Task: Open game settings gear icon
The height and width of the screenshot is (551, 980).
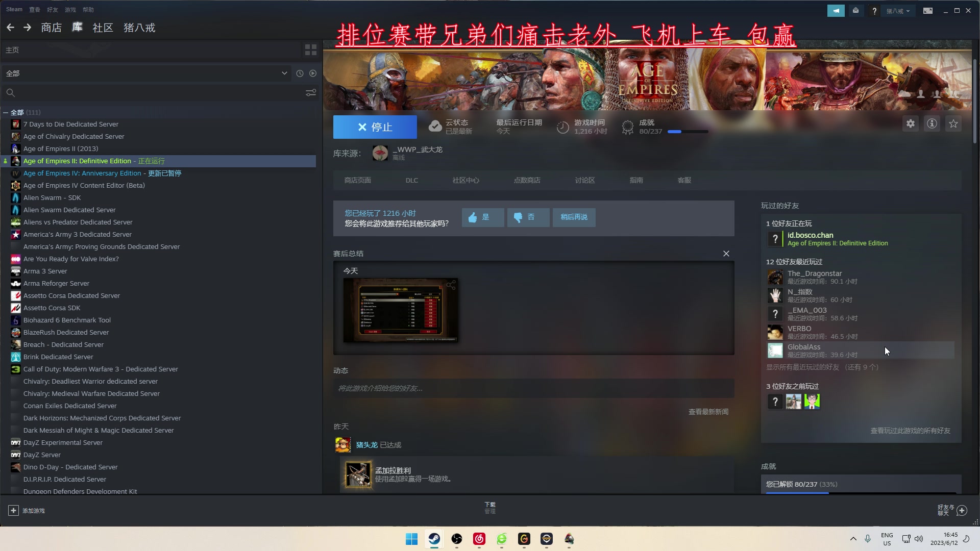Action: point(911,123)
